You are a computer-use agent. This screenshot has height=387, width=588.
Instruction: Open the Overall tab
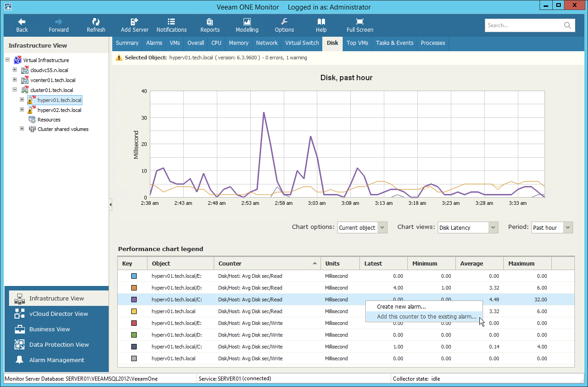pyautogui.click(x=196, y=43)
